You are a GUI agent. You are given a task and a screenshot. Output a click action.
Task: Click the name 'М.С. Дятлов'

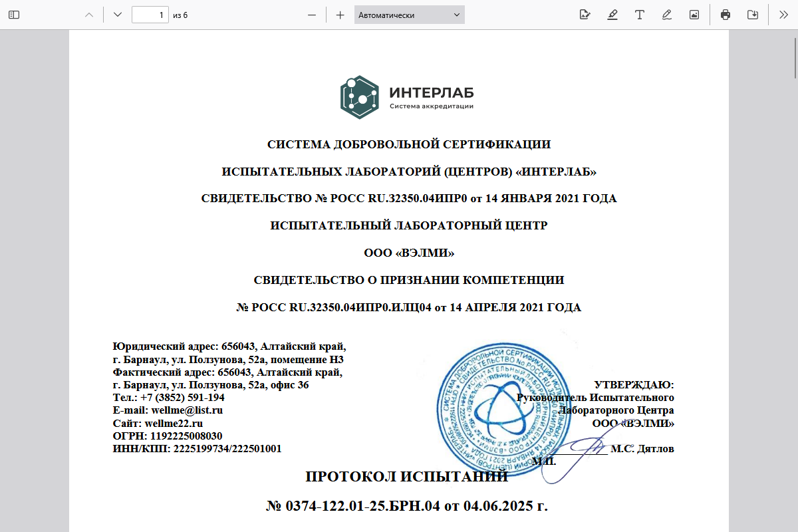642,449
